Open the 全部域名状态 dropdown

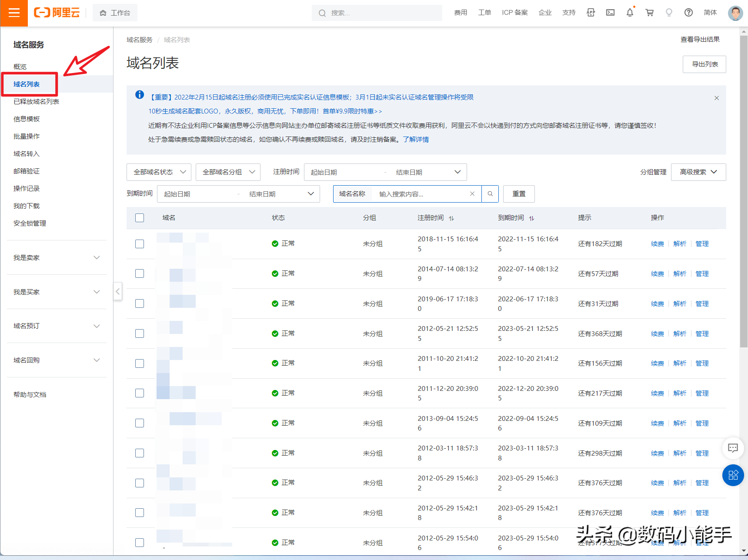[159, 172]
